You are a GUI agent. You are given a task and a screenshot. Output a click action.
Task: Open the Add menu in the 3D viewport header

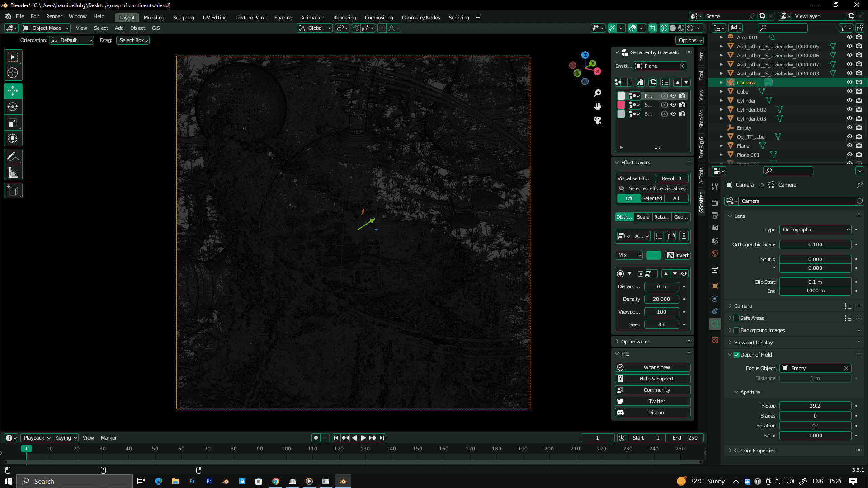pyautogui.click(x=119, y=28)
